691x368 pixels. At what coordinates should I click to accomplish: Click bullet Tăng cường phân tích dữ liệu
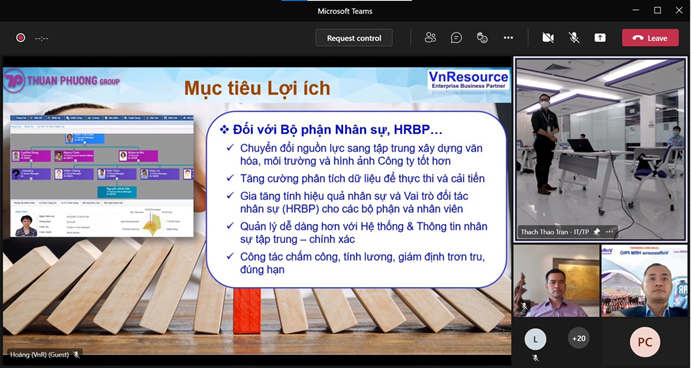tap(362, 178)
